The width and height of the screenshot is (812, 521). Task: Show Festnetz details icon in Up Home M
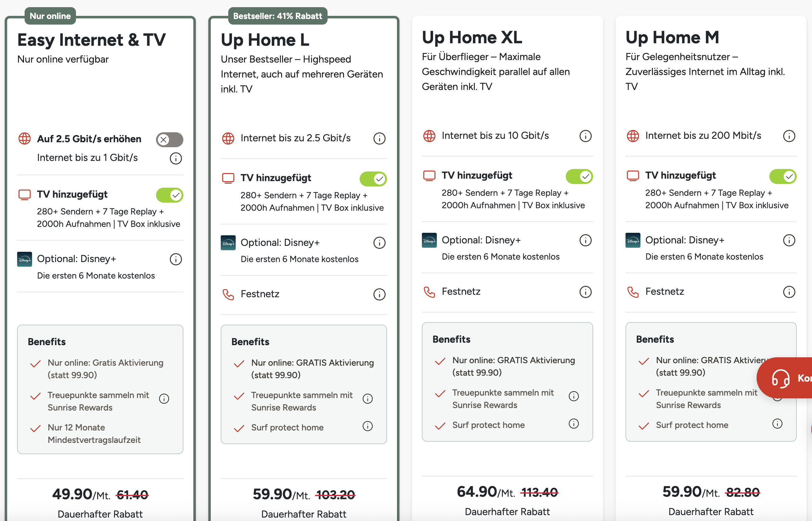tap(789, 292)
